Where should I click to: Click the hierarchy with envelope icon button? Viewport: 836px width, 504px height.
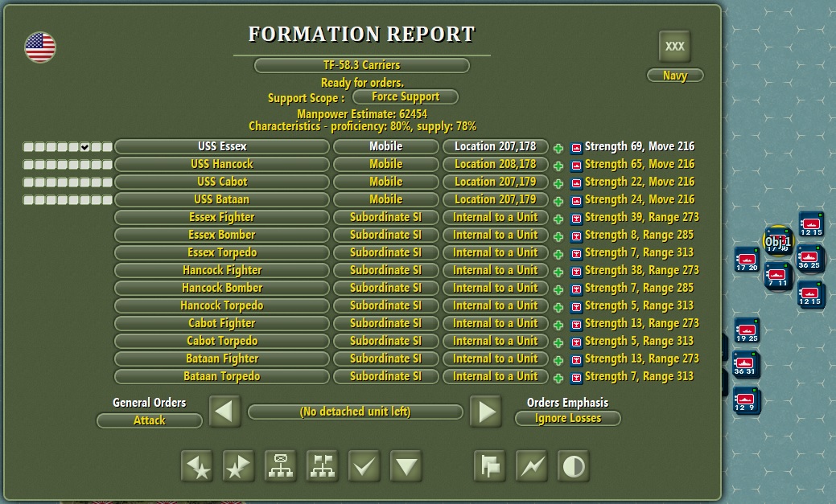(x=281, y=466)
